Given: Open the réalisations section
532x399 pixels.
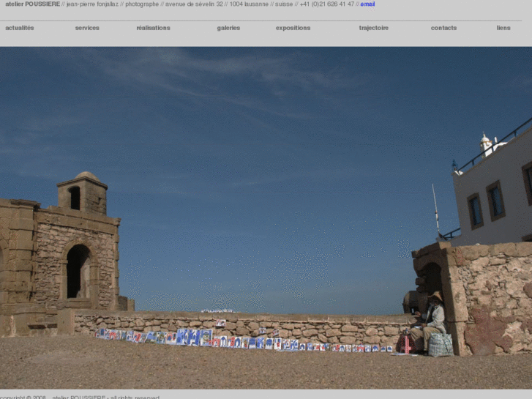Looking at the screenshot, I should coord(153,28).
